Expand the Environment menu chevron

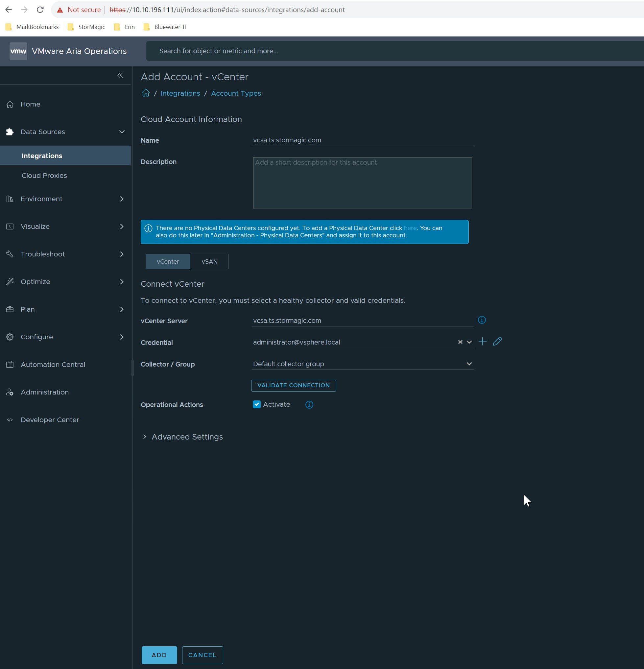[122, 199]
